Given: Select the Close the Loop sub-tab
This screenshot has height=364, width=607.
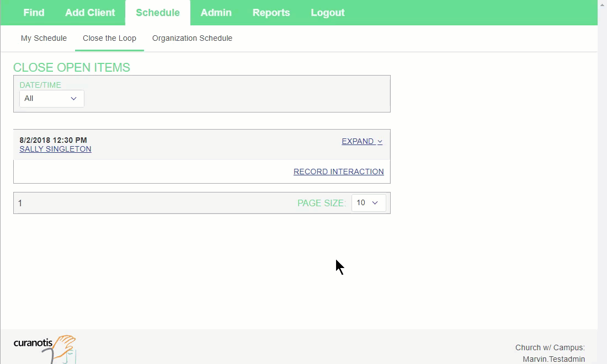Looking at the screenshot, I should tap(109, 38).
